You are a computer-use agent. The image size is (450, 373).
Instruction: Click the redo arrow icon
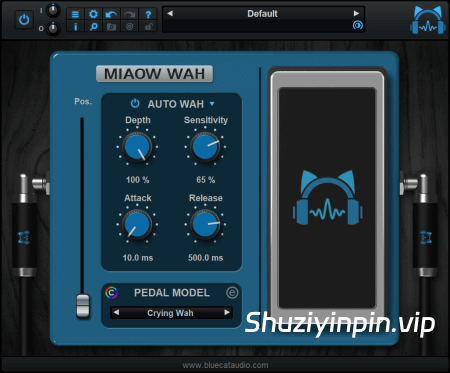(x=130, y=14)
